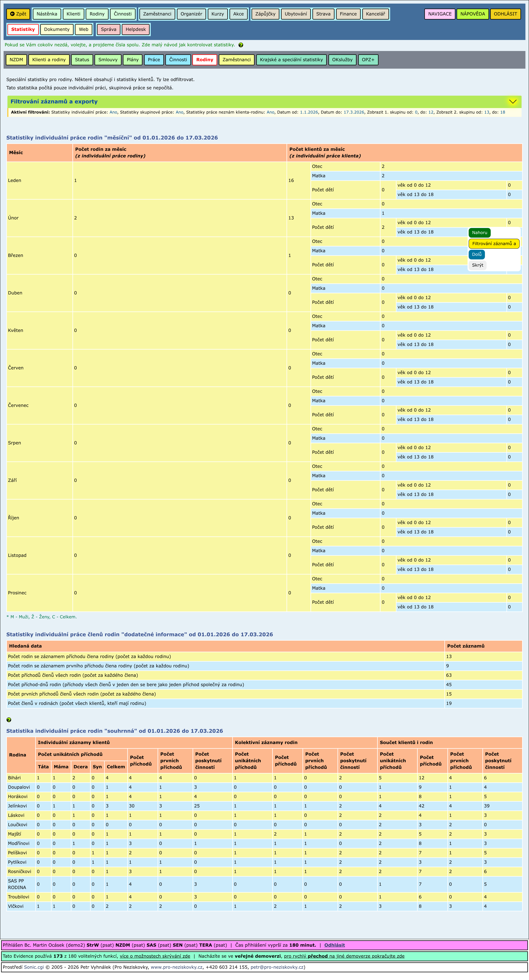Switch to Klienti a rodiny statistics tab

[49, 60]
